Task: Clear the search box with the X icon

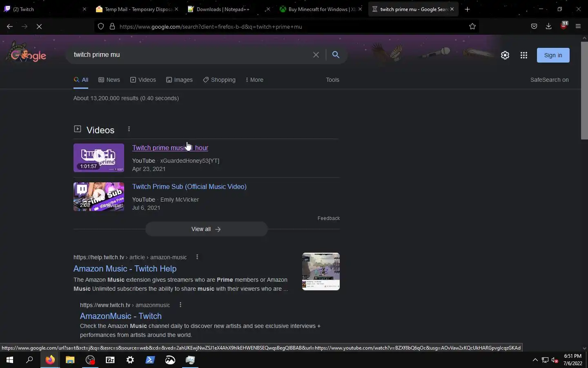Action: coord(316,55)
